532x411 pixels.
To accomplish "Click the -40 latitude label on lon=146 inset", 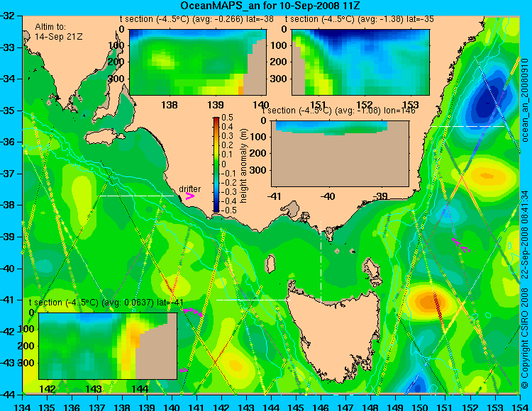I will click(328, 196).
